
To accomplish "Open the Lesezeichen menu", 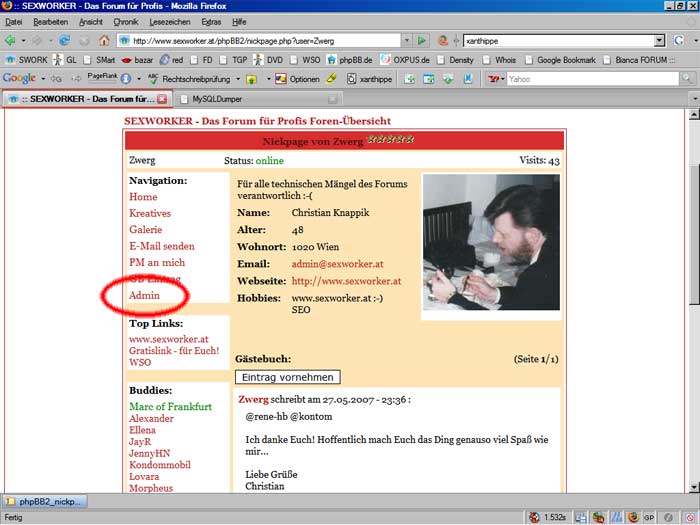I will tap(170, 22).
